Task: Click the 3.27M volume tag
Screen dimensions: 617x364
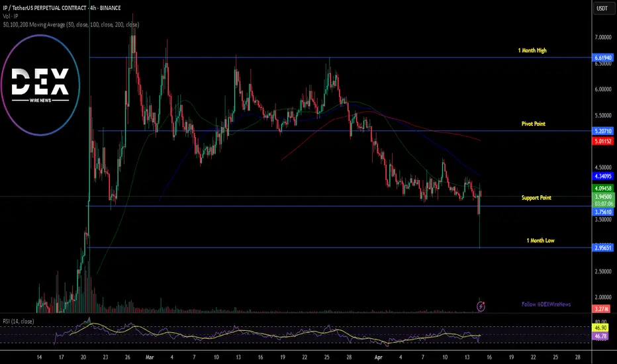Action: pyautogui.click(x=602, y=309)
